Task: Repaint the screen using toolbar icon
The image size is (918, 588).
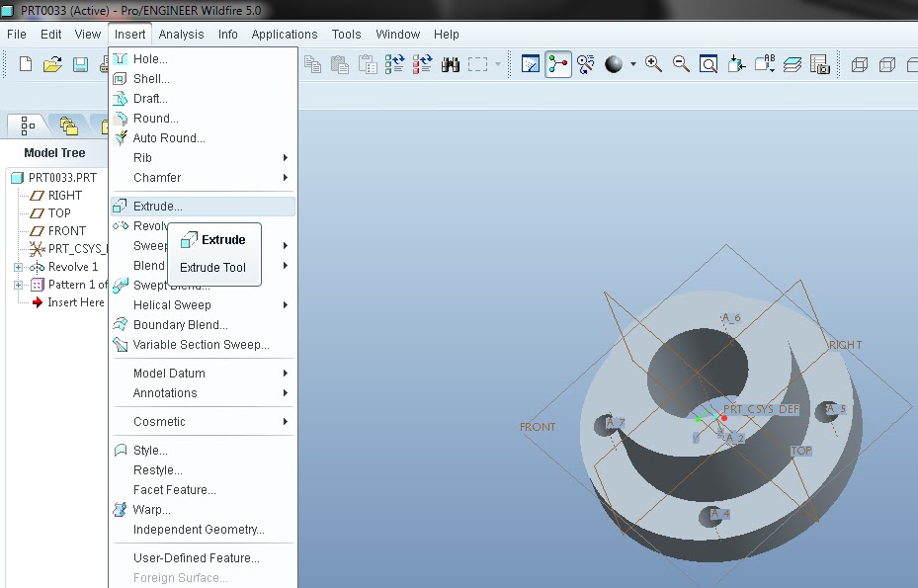Action: coord(531,64)
